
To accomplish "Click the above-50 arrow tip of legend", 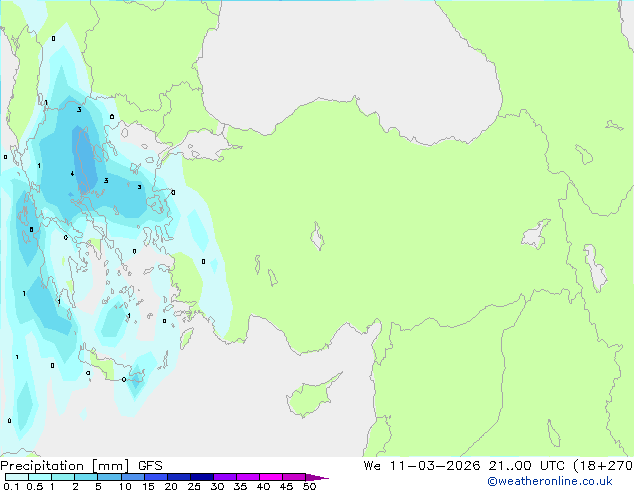I will pyautogui.click(x=317, y=477).
